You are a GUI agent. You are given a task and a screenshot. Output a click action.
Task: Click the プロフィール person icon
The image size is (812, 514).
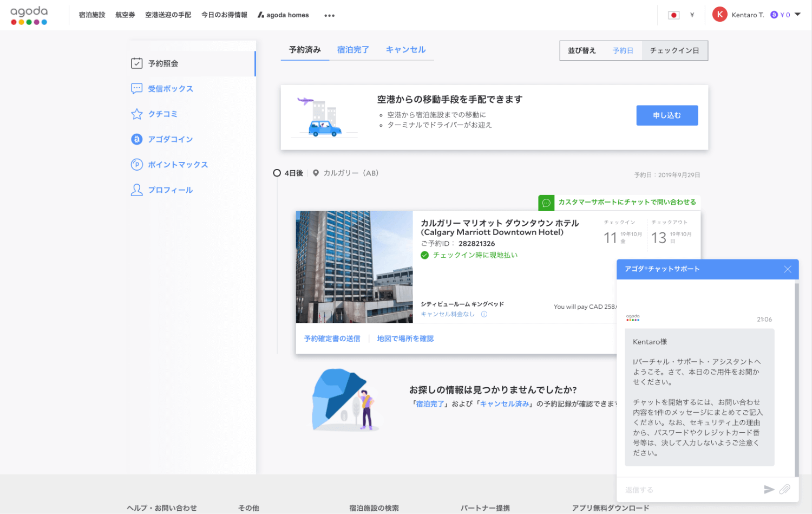tap(137, 190)
